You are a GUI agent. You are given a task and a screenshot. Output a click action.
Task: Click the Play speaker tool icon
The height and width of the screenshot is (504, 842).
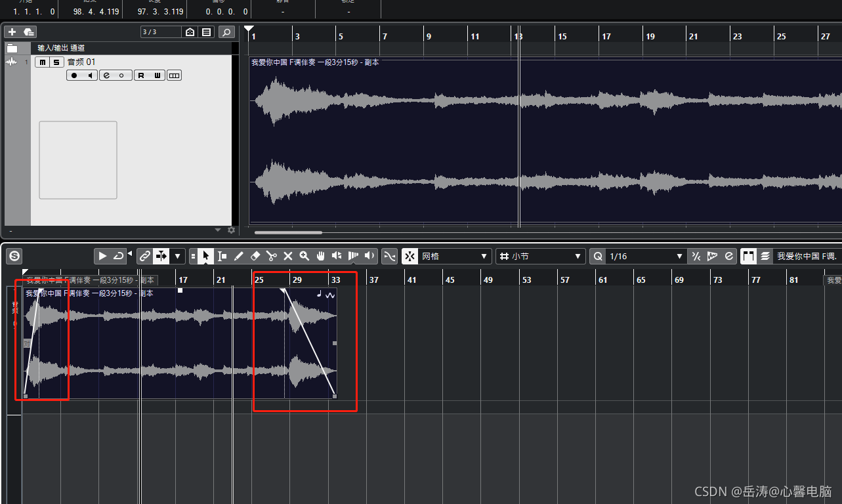pos(370,256)
